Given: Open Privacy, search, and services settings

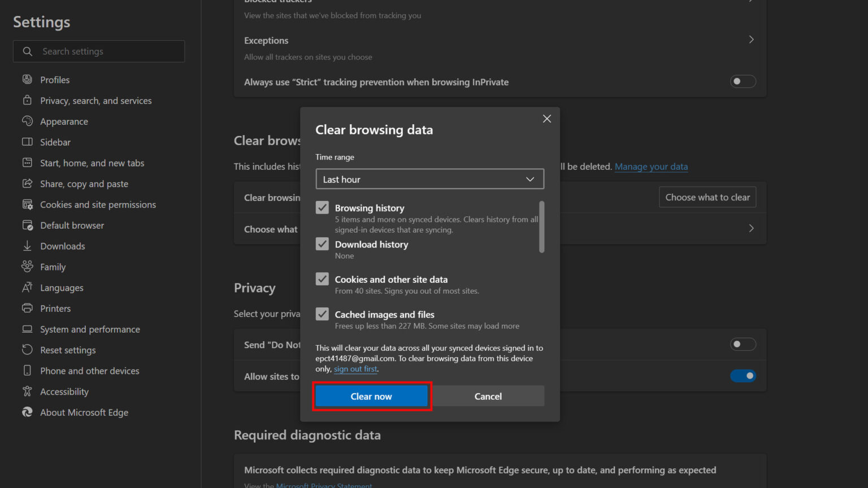Looking at the screenshot, I should click(x=96, y=100).
